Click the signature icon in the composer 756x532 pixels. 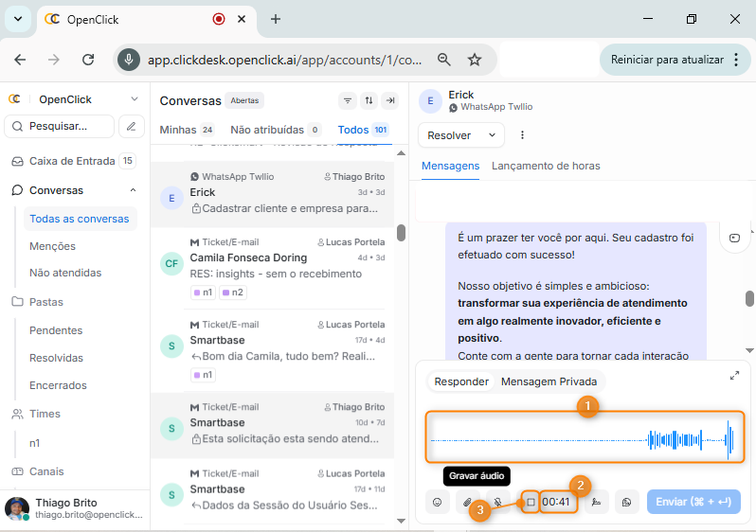click(596, 503)
